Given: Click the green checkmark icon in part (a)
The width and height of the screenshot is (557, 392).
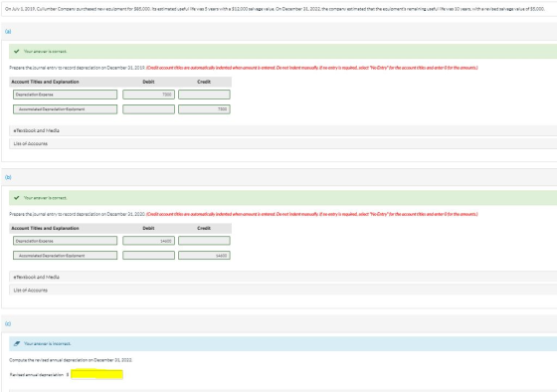Looking at the screenshot, I should (x=16, y=51).
